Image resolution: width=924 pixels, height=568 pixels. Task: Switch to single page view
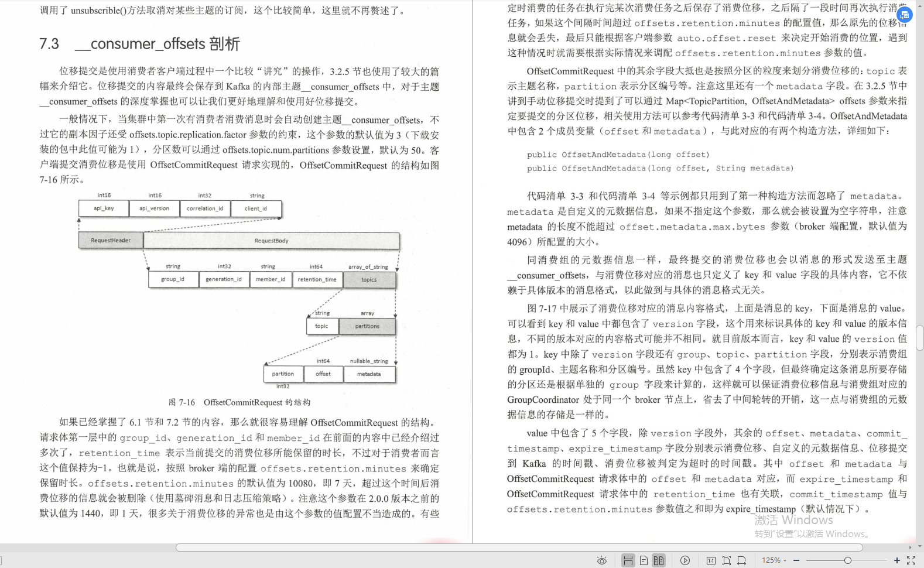click(x=644, y=560)
